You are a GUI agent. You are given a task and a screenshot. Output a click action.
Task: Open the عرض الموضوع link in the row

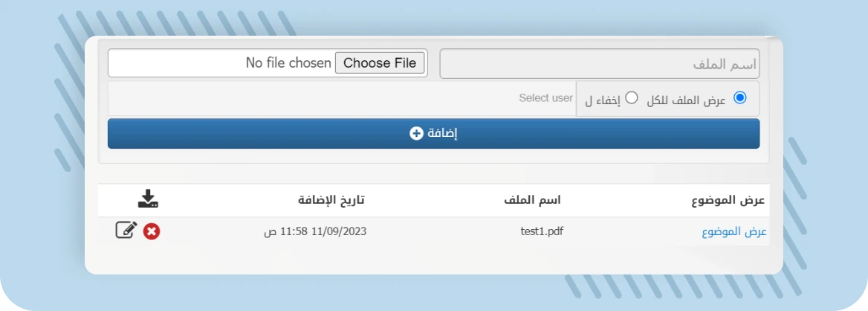[734, 231]
